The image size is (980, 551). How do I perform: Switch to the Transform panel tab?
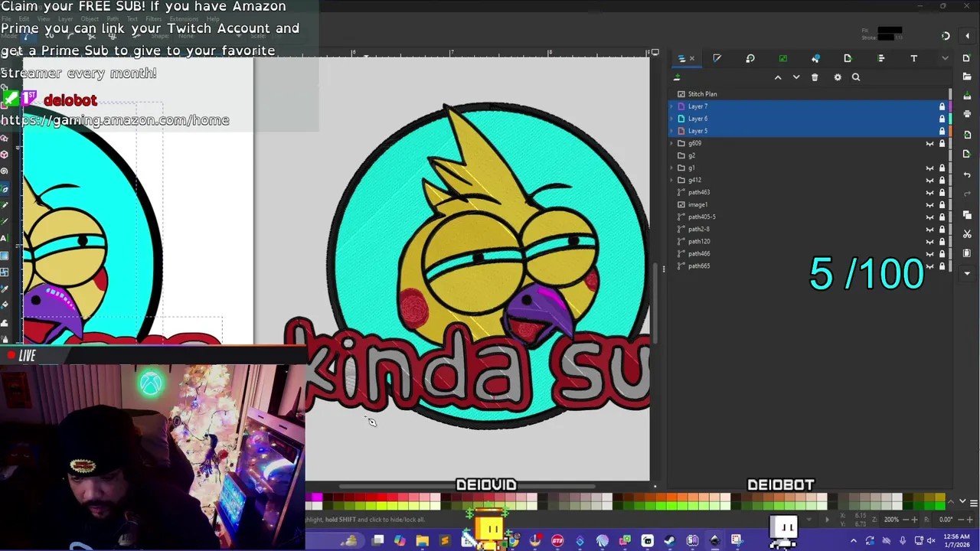750,58
